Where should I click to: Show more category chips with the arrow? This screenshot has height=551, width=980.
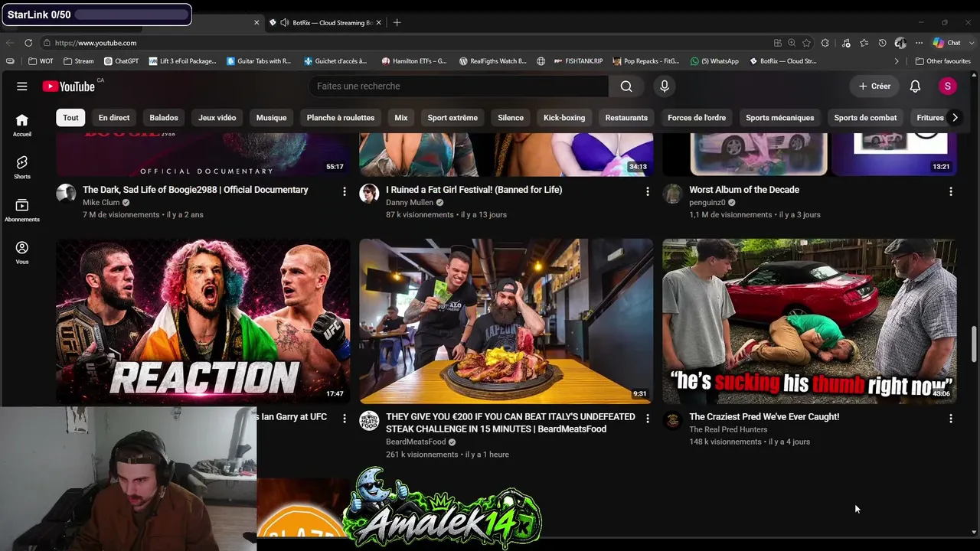pos(954,118)
